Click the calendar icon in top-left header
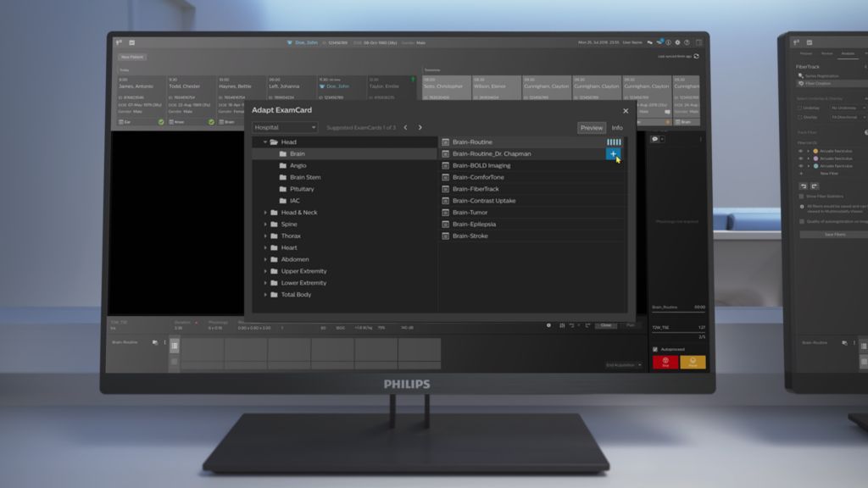 coord(131,42)
